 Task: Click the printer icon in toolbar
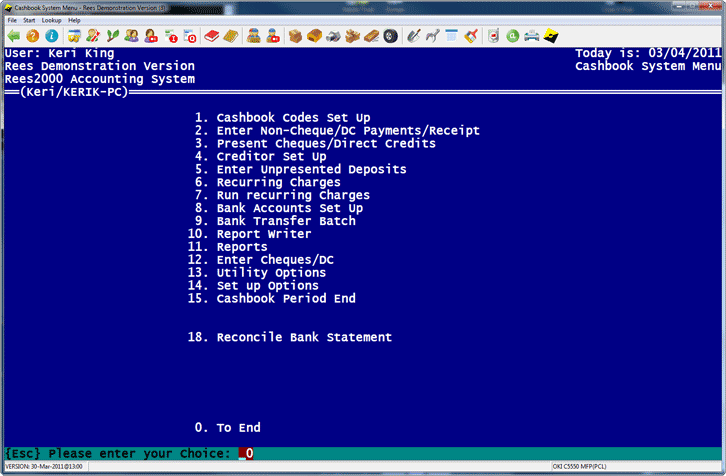point(530,36)
